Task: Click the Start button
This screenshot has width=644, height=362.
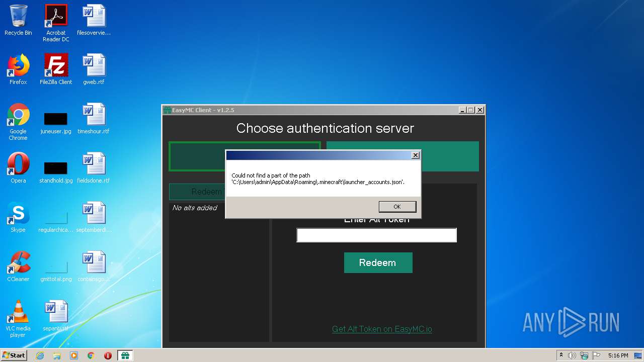Action: [x=14, y=355]
